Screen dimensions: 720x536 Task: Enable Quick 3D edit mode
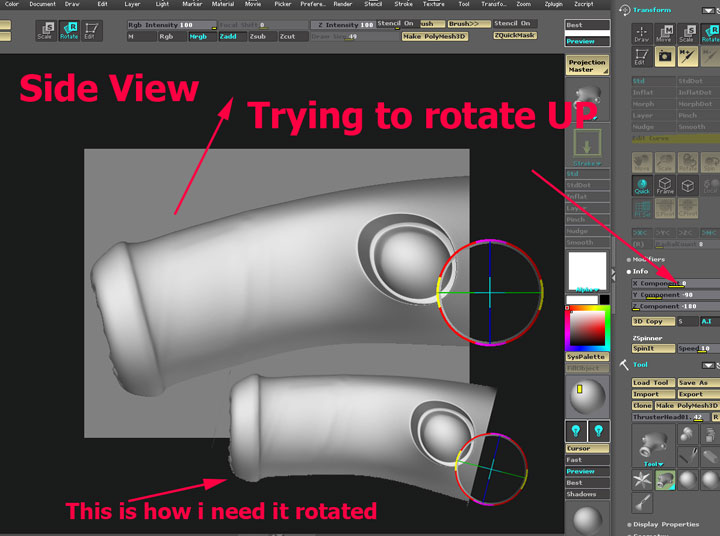(x=642, y=185)
